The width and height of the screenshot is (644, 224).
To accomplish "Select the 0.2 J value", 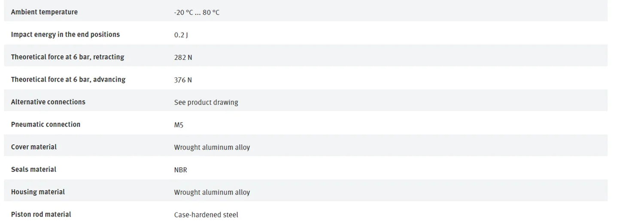I will pyautogui.click(x=181, y=35).
